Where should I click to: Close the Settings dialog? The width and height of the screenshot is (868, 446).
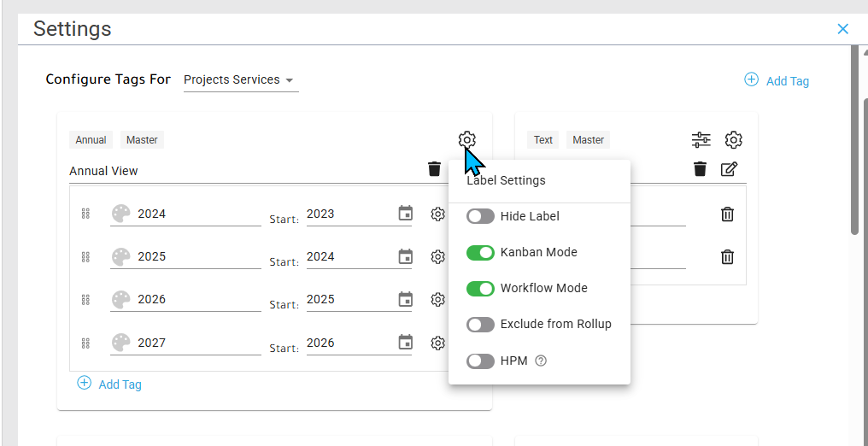click(x=843, y=29)
